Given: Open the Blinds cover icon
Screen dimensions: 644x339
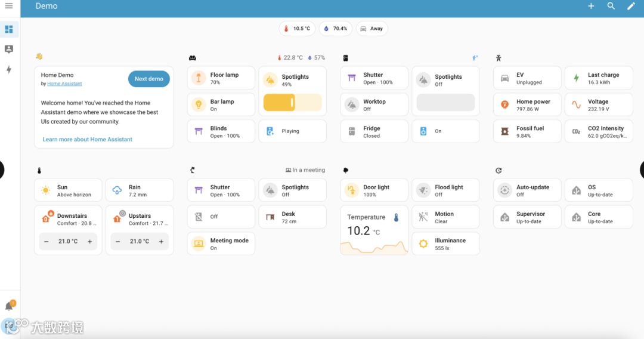Looking at the screenshot, I should [199, 131].
